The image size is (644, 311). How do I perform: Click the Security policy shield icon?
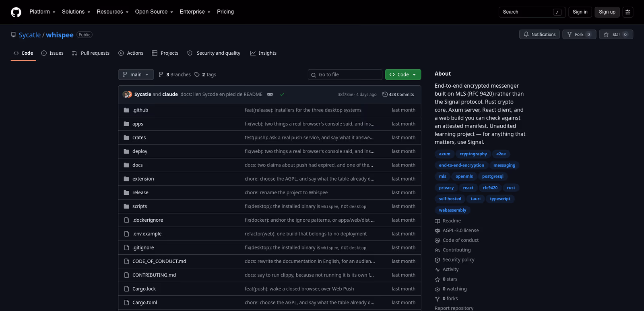coord(438,260)
